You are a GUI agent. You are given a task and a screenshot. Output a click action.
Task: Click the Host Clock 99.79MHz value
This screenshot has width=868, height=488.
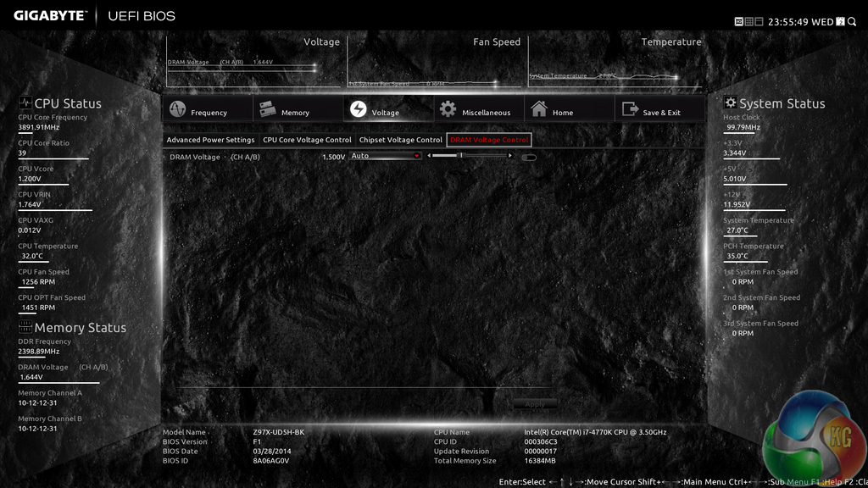point(743,127)
